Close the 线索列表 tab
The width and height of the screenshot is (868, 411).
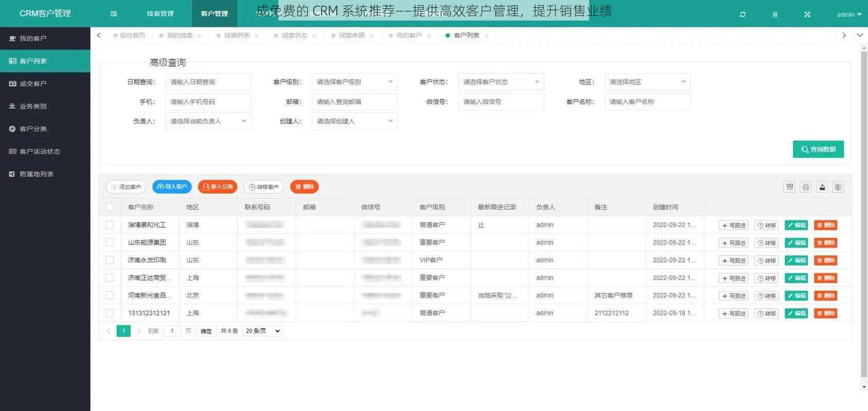click(x=256, y=36)
